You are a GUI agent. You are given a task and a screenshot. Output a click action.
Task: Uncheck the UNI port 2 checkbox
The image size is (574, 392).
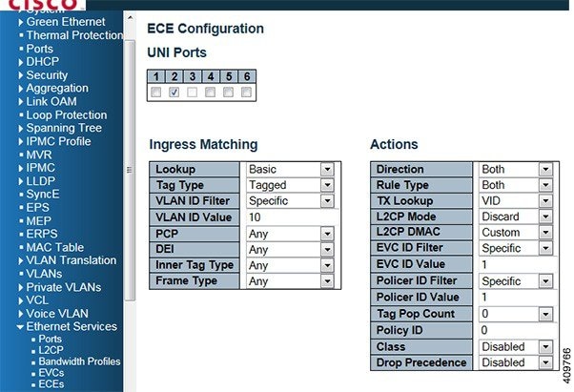click(x=174, y=93)
